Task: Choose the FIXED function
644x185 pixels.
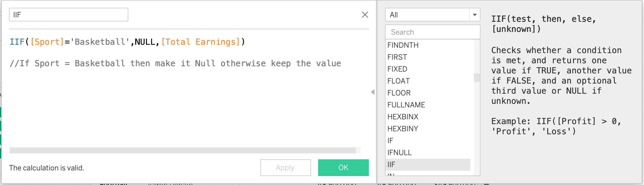Action: [x=397, y=69]
